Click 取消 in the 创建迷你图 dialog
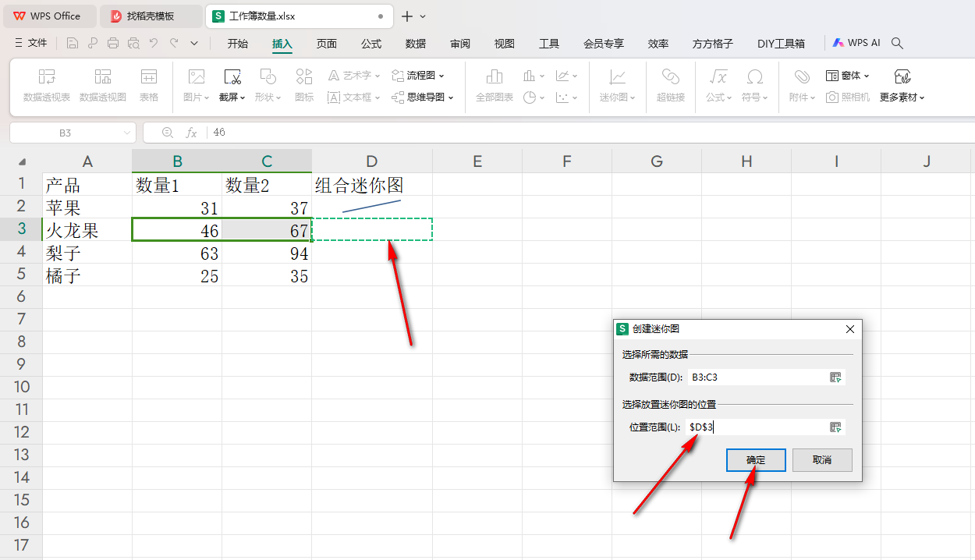975x560 pixels. coord(822,460)
